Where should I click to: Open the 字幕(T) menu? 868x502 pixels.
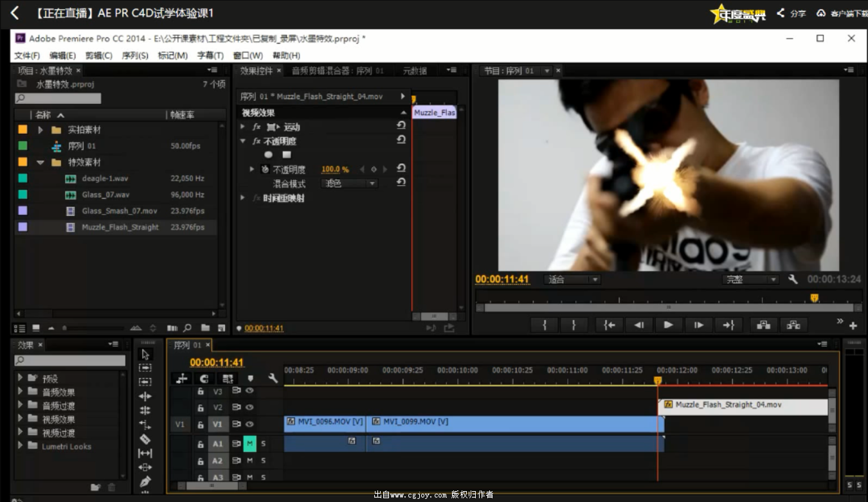point(210,56)
